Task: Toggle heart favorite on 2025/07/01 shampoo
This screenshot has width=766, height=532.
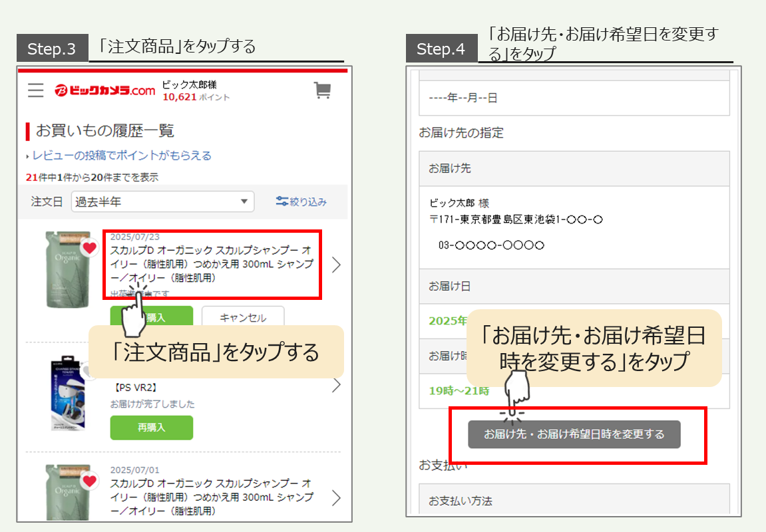Action: pos(89,480)
